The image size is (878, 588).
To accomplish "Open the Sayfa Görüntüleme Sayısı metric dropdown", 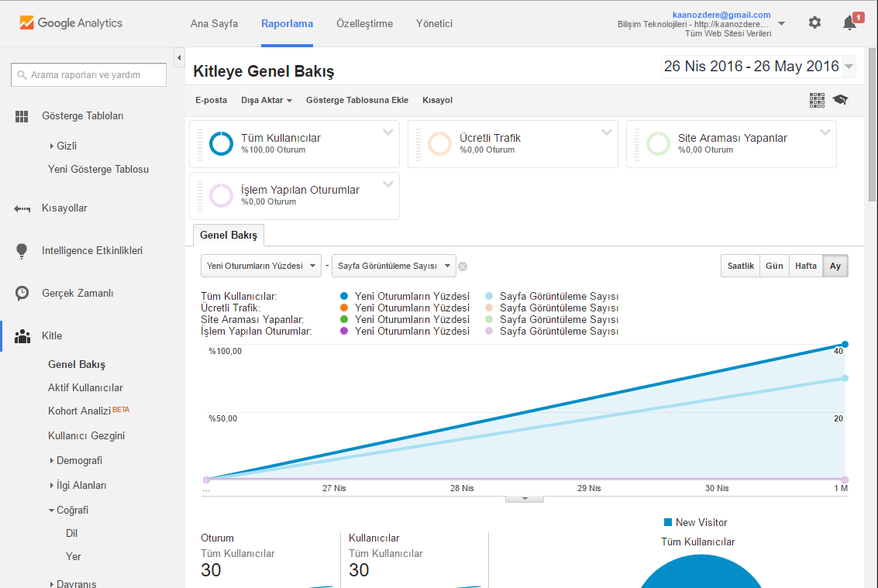I will point(394,266).
